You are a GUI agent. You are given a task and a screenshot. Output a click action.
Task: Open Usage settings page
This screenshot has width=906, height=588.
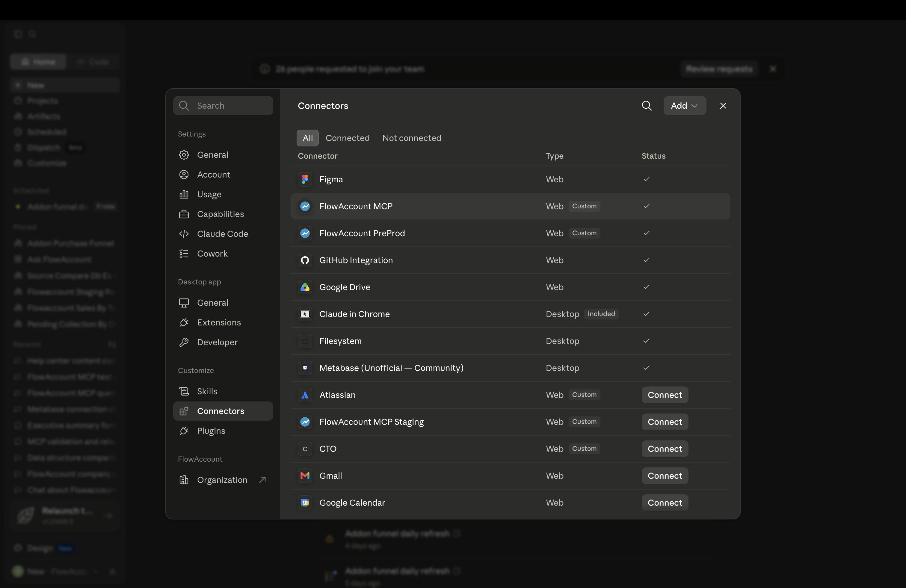coord(223,194)
